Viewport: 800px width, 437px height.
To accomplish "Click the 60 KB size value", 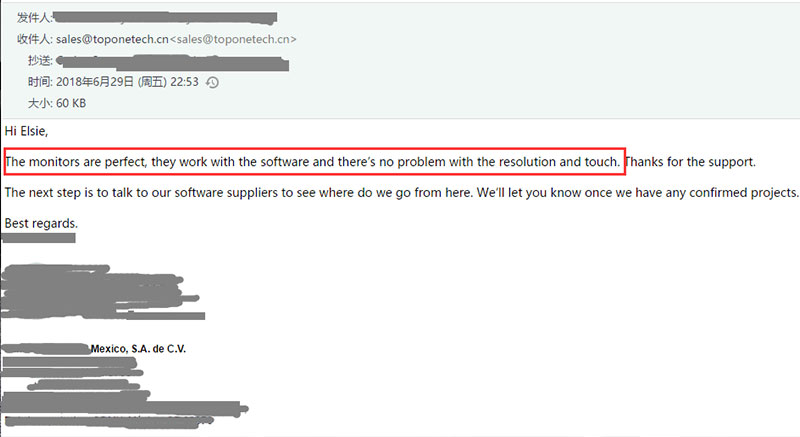I will click(x=72, y=103).
